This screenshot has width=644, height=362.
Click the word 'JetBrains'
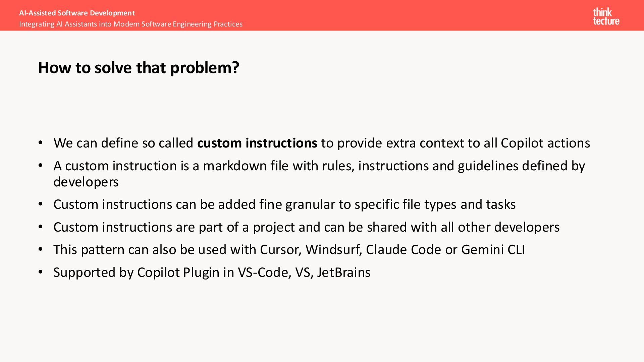(343, 273)
